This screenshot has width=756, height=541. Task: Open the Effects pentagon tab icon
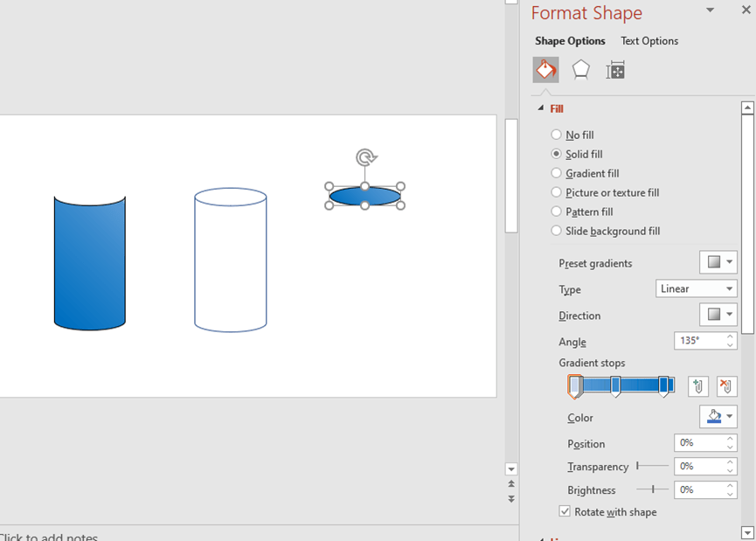580,70
